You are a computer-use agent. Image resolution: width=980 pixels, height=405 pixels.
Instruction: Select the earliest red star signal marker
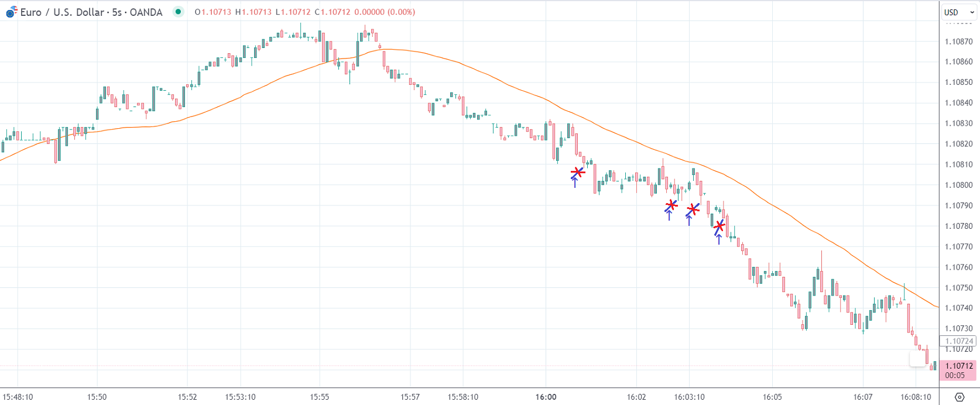click(578, 172)
